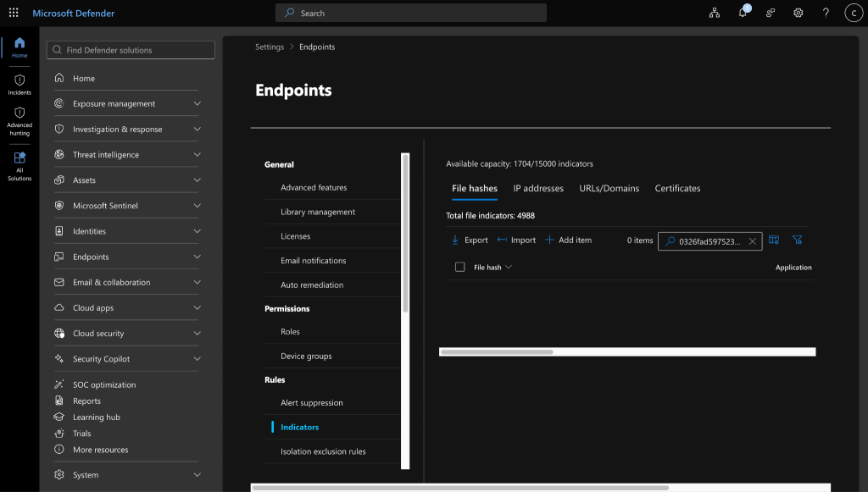Click the Cloud security icon
The height and width of the screenshot is (492, 868).
click(59, 333)
